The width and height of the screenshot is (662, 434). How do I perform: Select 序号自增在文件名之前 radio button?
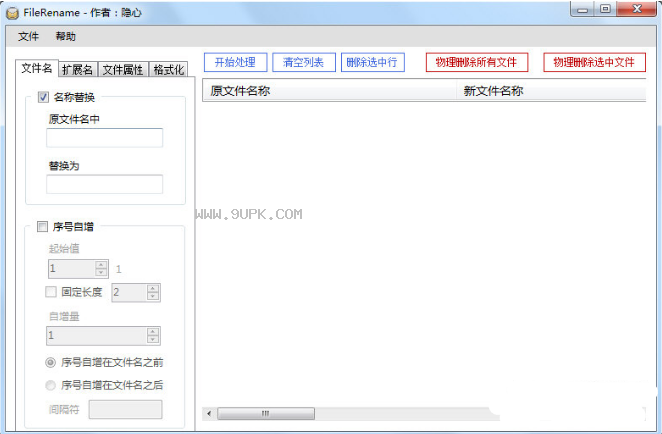click(50, 362)
